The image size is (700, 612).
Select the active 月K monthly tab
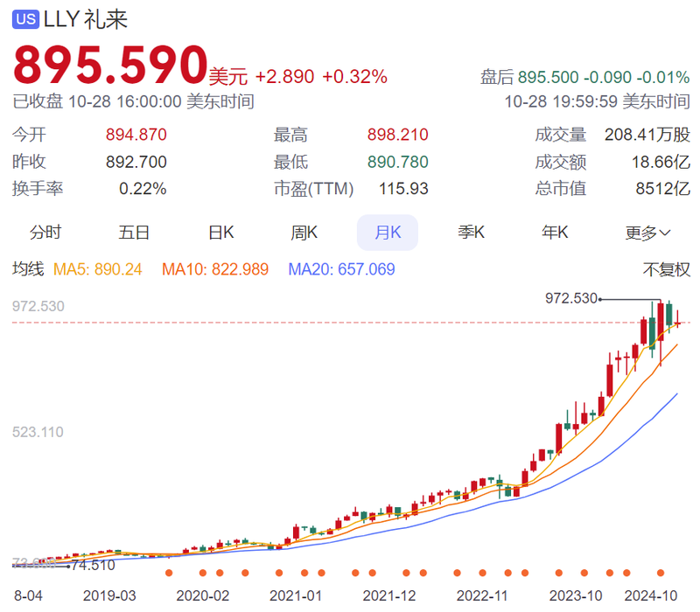point(387,233)
